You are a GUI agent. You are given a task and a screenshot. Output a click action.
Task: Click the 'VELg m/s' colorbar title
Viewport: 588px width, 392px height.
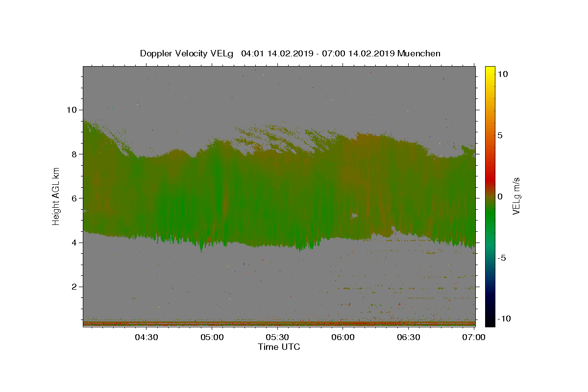pos(516,196)
